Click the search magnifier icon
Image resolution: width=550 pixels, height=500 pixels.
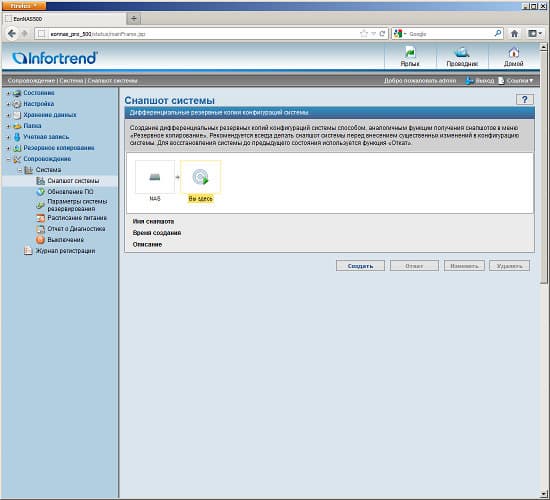pos(497,34)
